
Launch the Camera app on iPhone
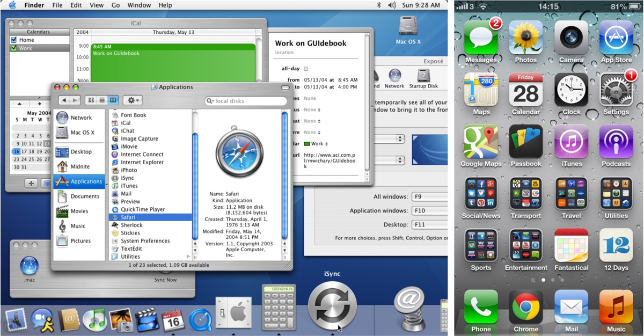[x=571, y=38]
